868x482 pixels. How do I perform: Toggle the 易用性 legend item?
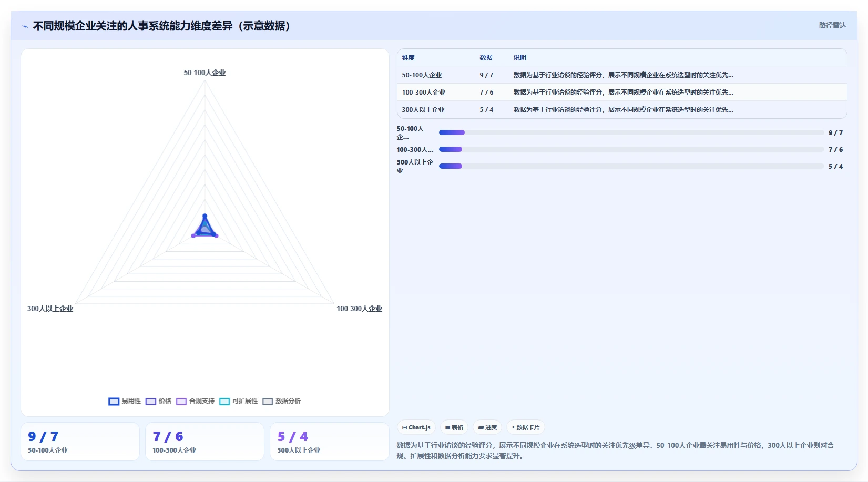pyautogui.click(x=125, y=401)
